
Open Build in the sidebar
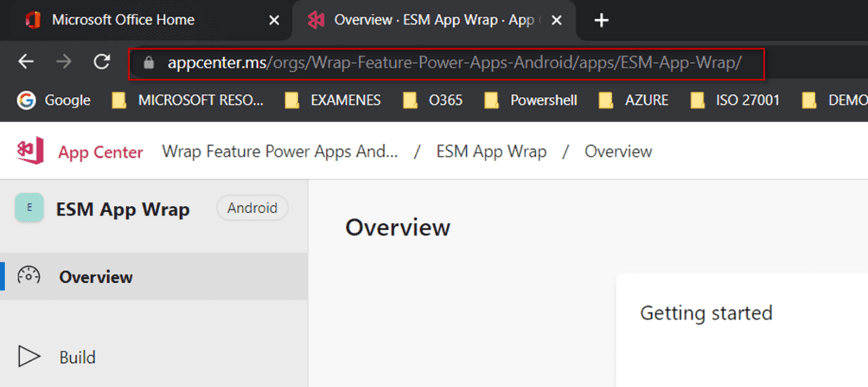(154, 357)
